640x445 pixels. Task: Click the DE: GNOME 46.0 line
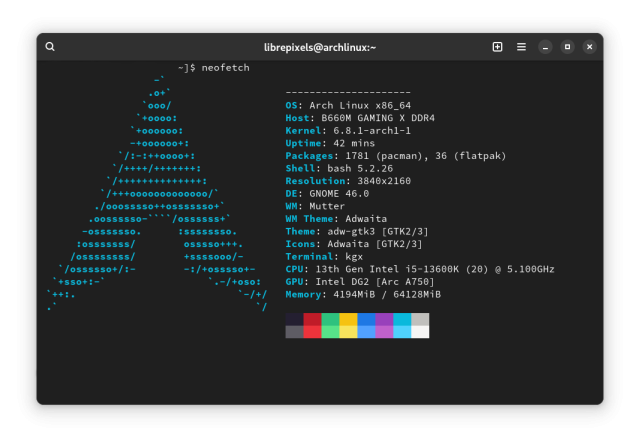click(x=327, y=194)
